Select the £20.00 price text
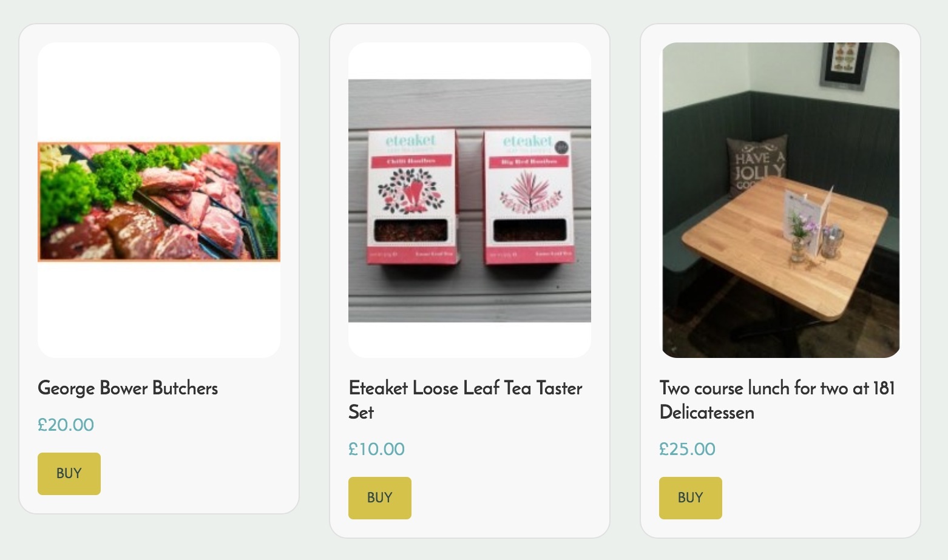The width and height of the screenshot is (948, 560). point(66,425)
